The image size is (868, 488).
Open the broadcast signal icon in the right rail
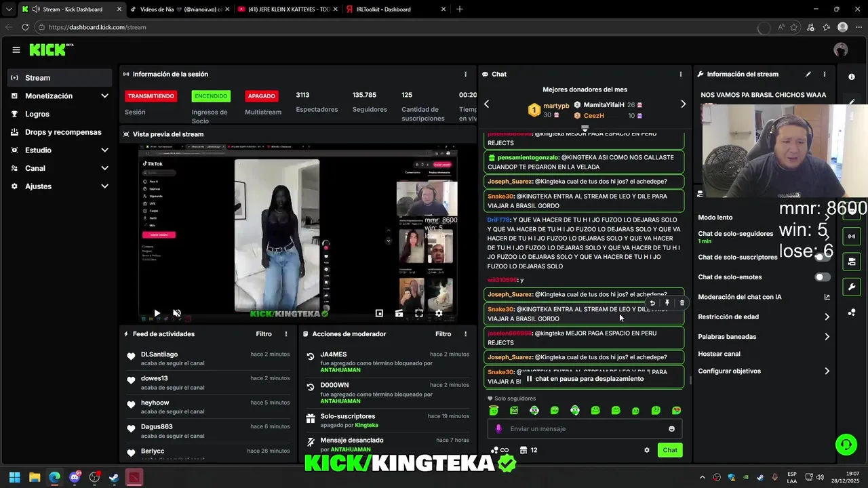(851, 237)
